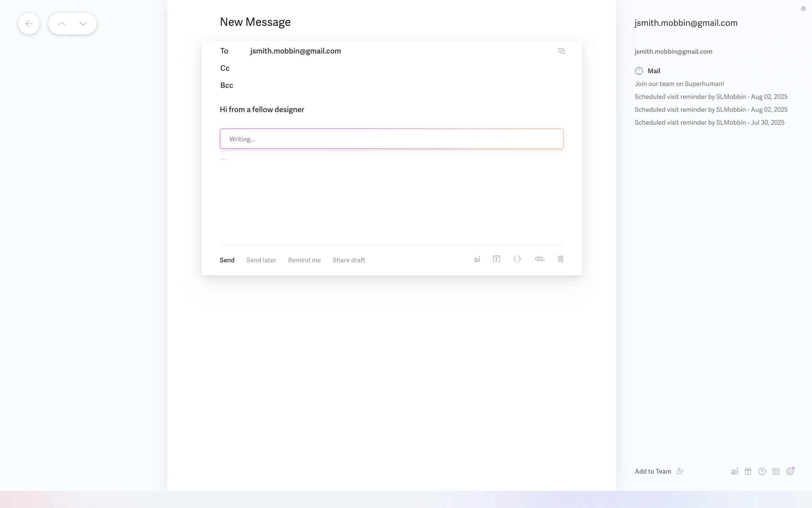The image size is (812, 508).
Task: Open 'Join our team on Superhuman!' mail
Action: (x=679, y=84)
